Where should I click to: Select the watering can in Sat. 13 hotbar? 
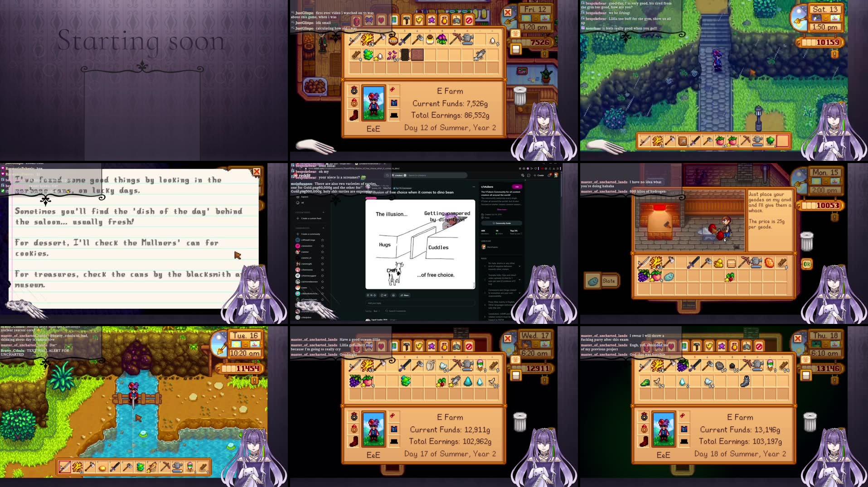click(757, 141)
